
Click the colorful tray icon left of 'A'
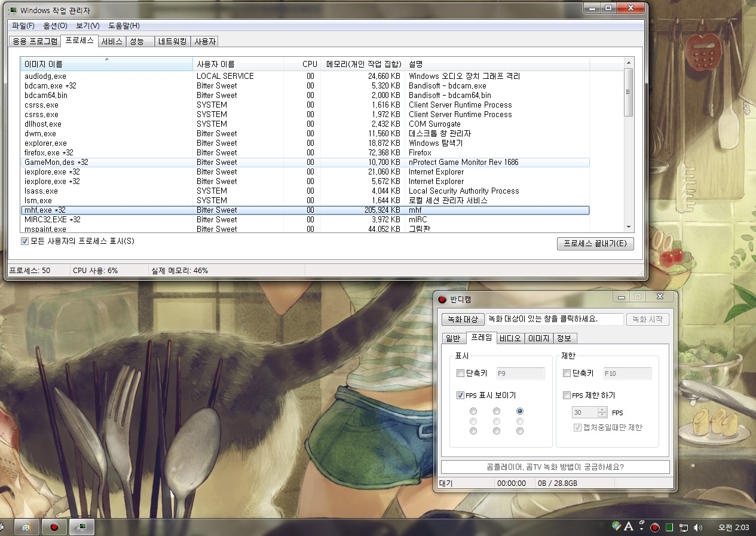(617, 526)
